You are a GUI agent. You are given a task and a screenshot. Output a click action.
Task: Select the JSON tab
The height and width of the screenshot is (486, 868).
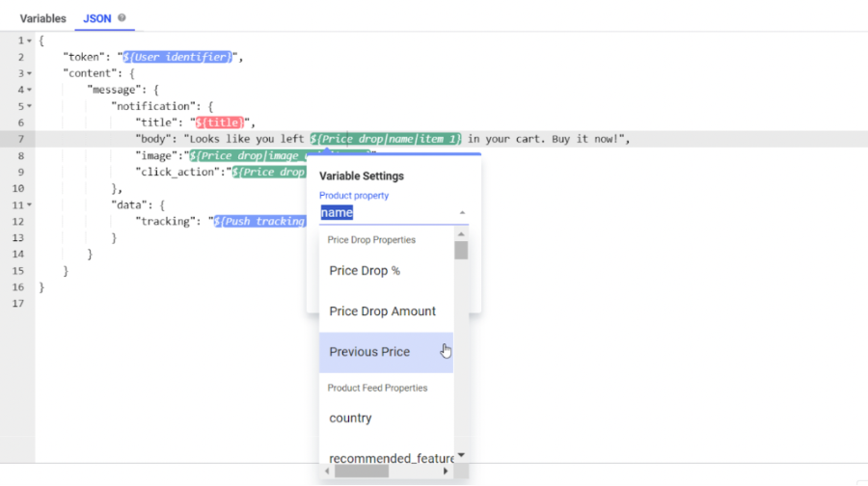click(96, 18)
